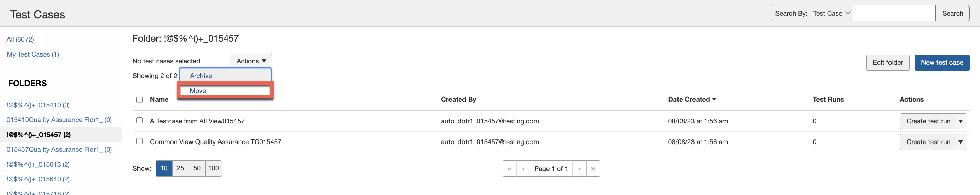Choose Archive from the Actions menu
This screenshot has height=195, width=980.
201,76
